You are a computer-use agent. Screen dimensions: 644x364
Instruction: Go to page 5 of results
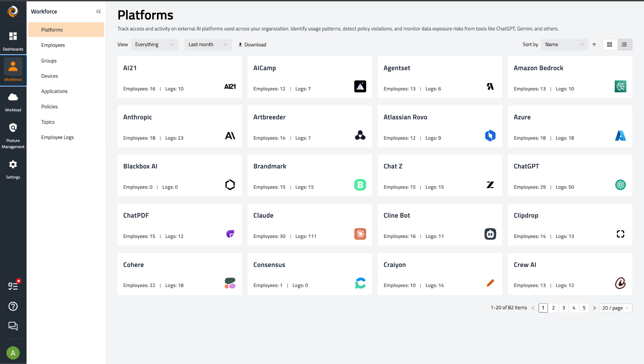click(x=584, y=308)
